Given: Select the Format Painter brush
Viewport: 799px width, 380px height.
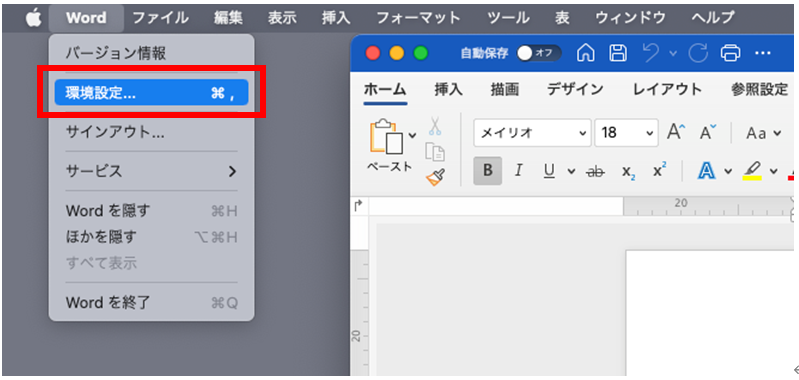Looking at the screenshot, I should pos(435,177).
